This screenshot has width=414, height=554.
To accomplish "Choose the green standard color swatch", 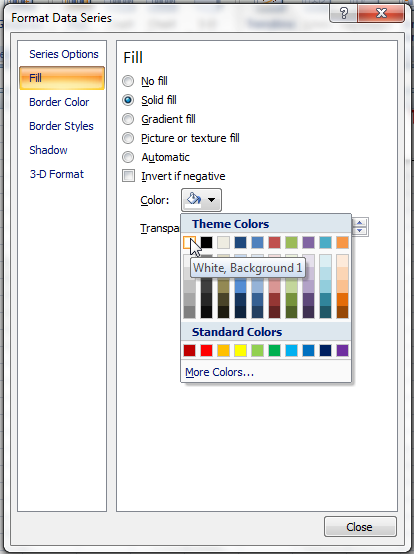I will (274, 350).
